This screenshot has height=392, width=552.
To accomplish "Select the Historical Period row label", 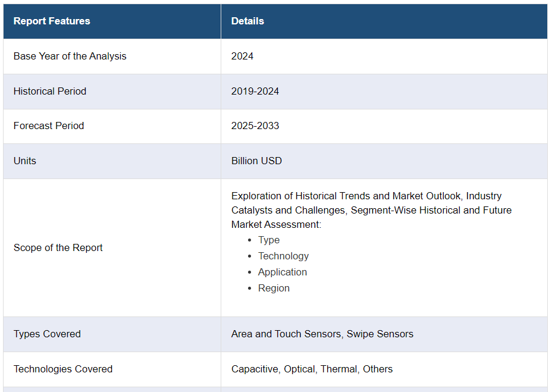I will point(50,92).
